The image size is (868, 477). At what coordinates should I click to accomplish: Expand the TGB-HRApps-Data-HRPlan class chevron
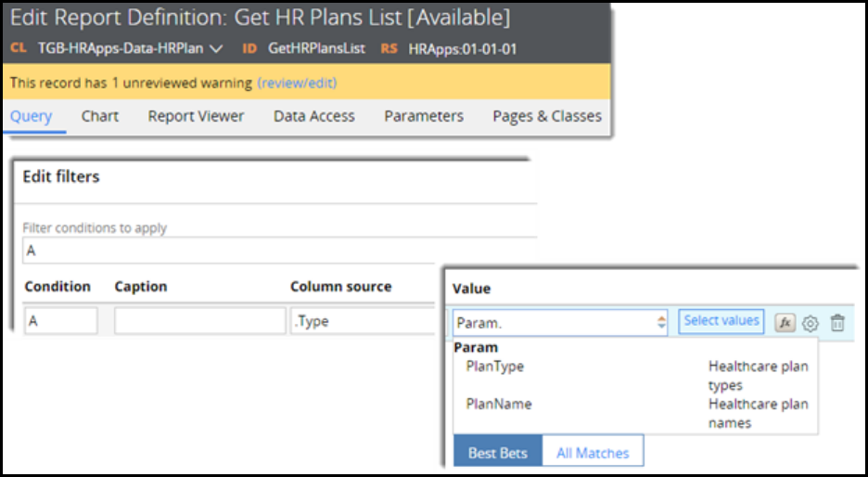coord(216,47)
